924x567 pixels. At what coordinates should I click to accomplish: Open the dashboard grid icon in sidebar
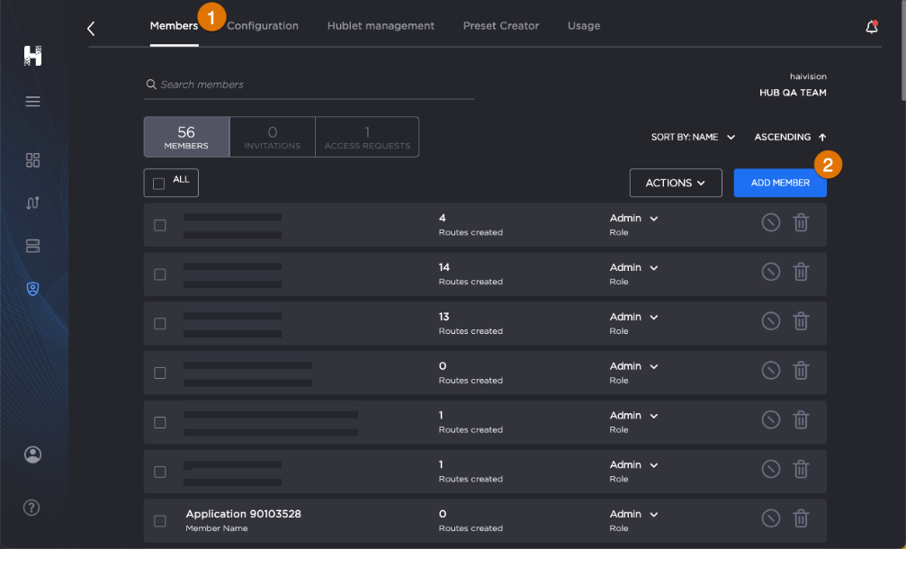click(33, 160)
